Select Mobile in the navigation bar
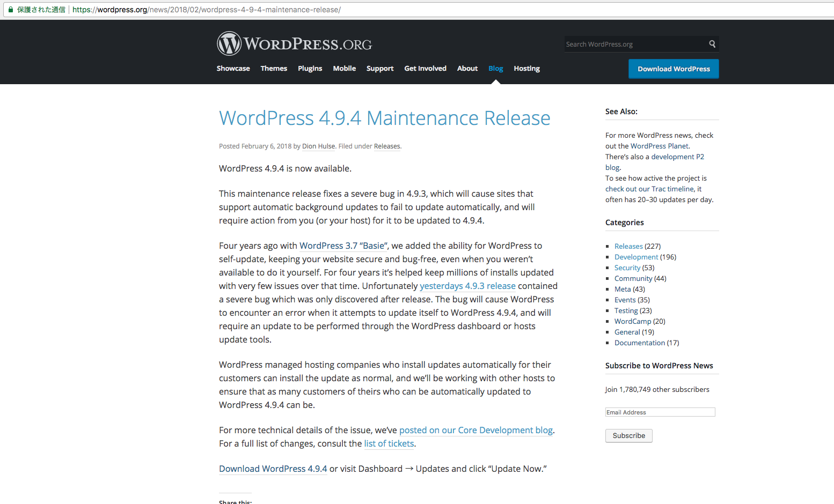 click(345, 69)
